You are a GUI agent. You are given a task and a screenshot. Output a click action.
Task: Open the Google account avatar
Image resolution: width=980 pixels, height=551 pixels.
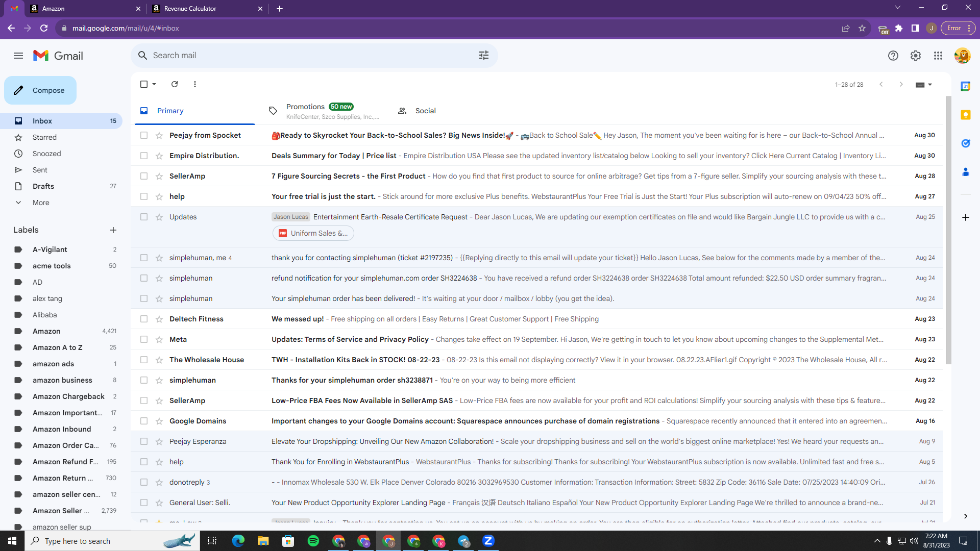click(962, 56)
